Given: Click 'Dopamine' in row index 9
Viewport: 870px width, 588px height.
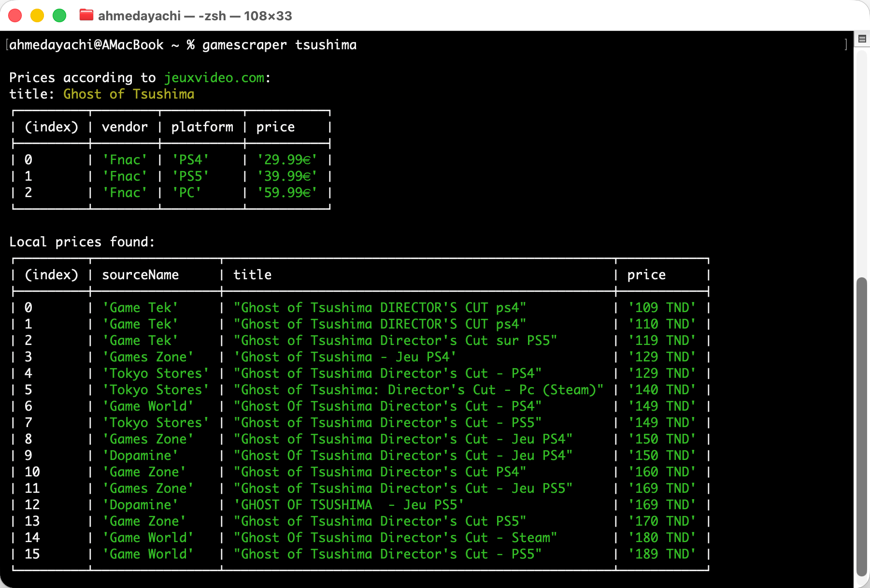Looking at the screenshot, I should point(140,456).
